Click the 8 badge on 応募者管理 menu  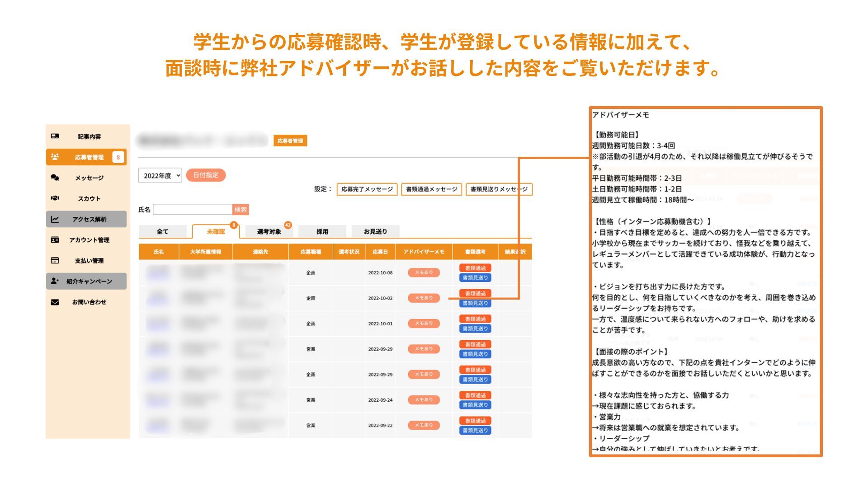coord(118,157)
